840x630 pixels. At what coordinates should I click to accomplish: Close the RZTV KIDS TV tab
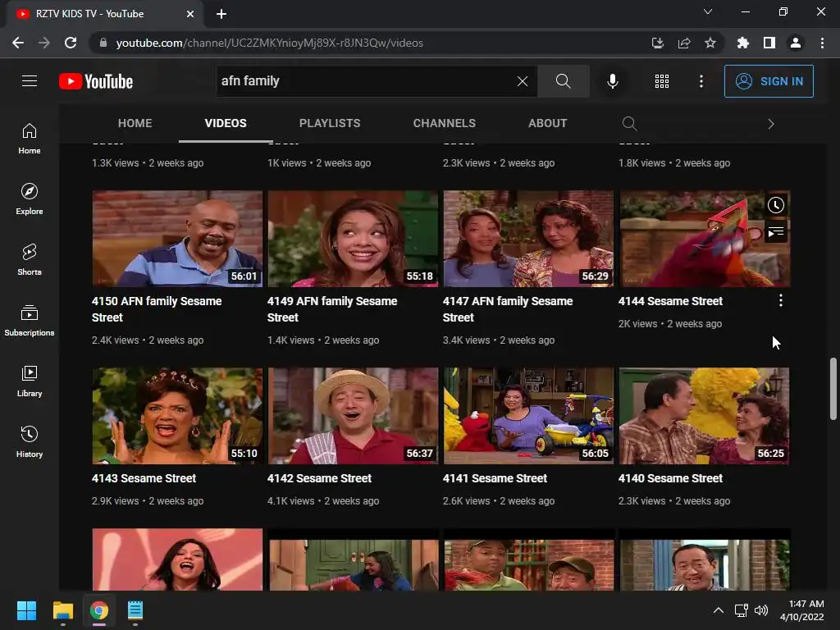tap(190, 14)
